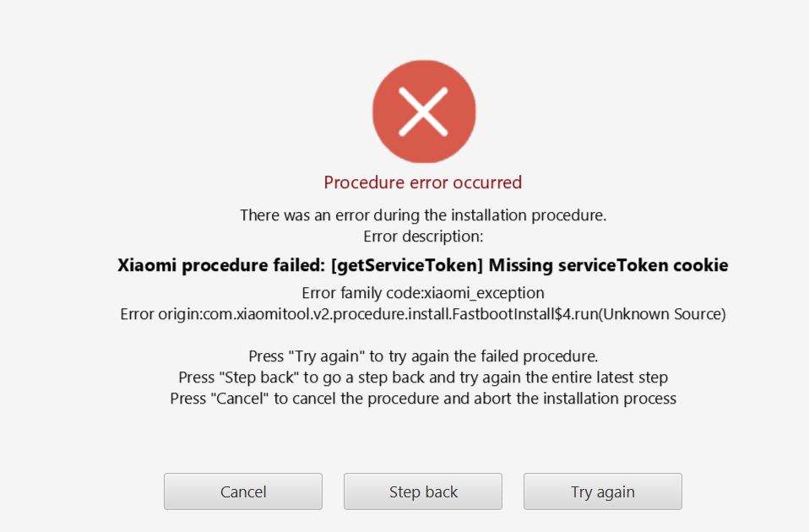Click the "Xiaomi procedure failed" bold text
Screen dimensions: 809x532
(x=221, y=266)
